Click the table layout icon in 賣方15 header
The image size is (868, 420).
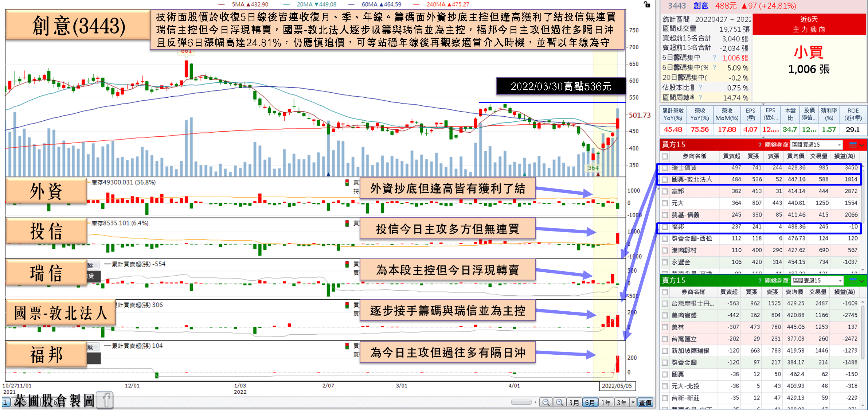click(x=853, y=280)
